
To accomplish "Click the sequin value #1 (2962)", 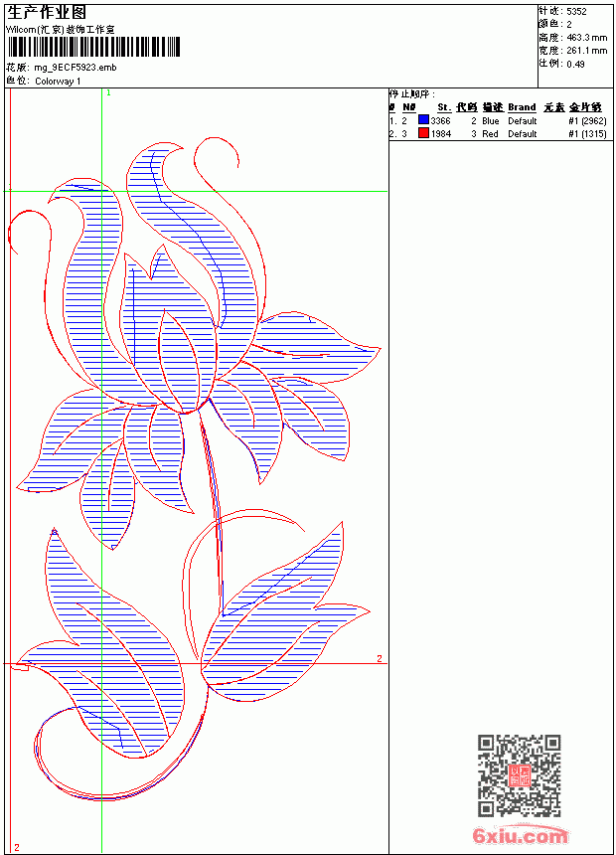I will [587, 121].
